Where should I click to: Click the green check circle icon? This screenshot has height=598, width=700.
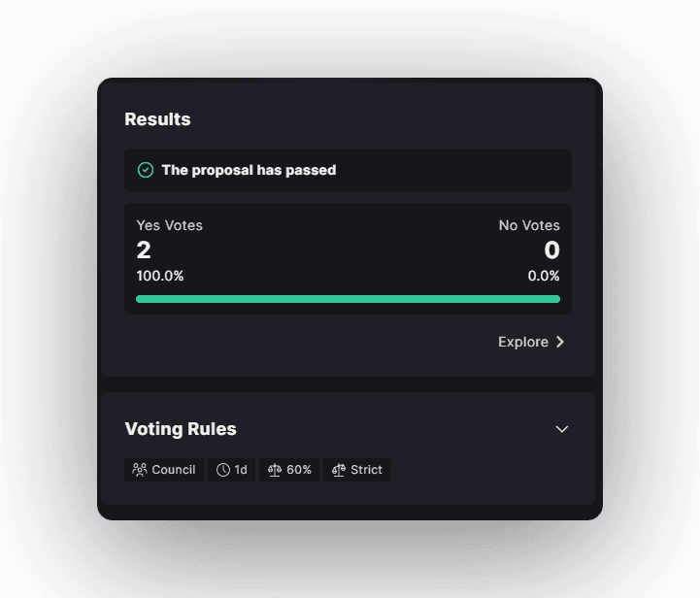pos(146,170)
